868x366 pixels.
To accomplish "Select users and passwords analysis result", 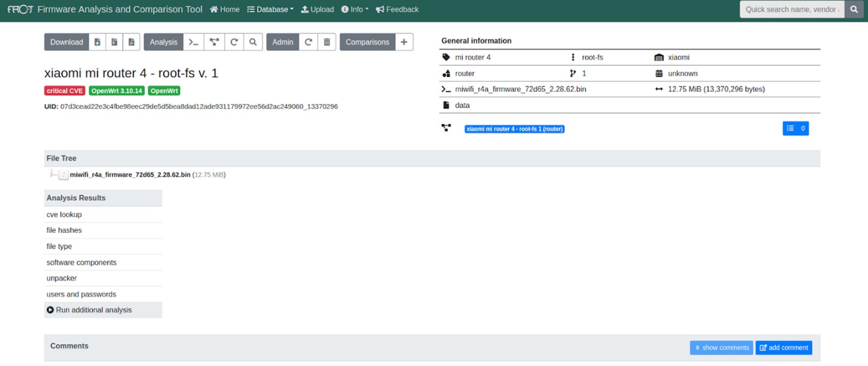I will [103, 294].
